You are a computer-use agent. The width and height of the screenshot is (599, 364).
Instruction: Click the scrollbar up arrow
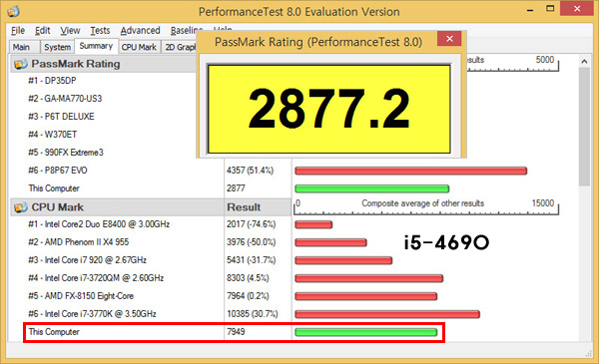tap(584, 62)
